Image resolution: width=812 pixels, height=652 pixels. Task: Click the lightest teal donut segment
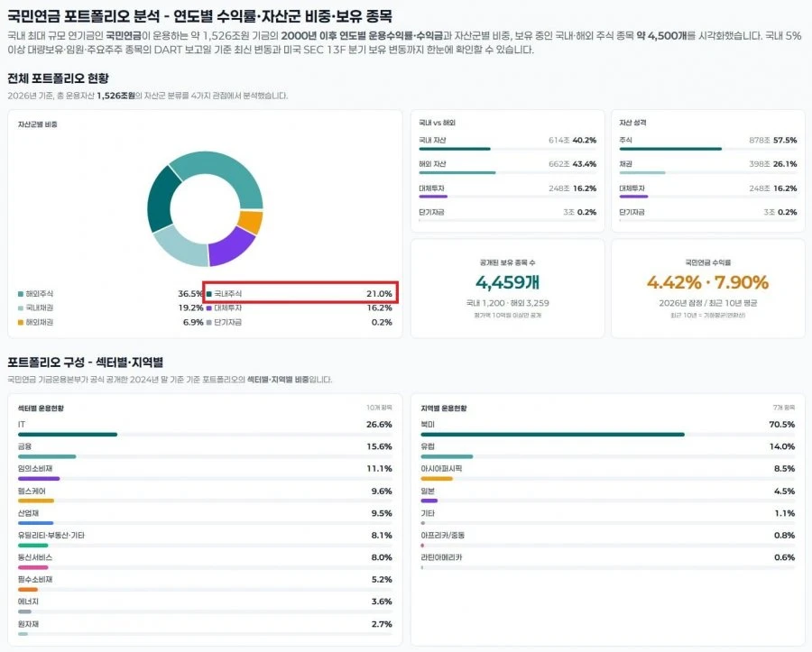[181, 246]
